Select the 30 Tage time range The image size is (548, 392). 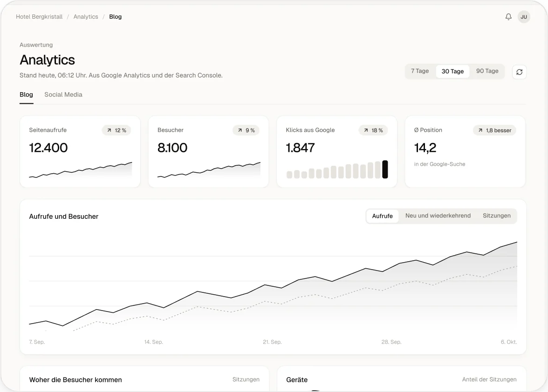click(x=452, y=71)
